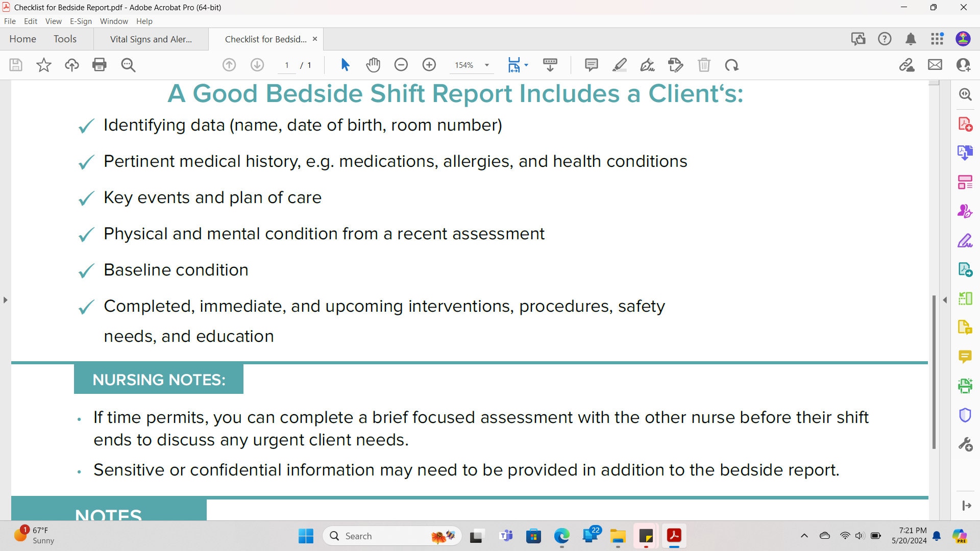Switch to the Vital Signs and Alerts tab
The height and width of the screenshot is (551, 980).
(x=151, y=39)
